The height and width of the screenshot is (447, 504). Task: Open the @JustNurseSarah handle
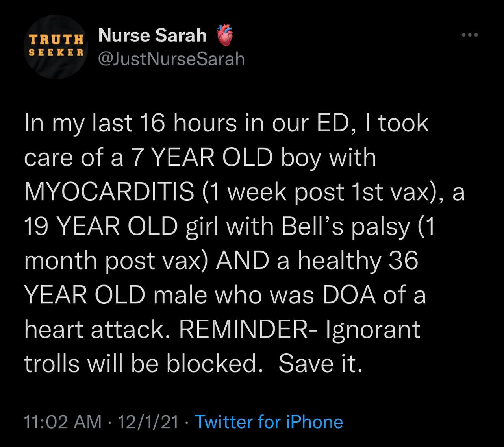171,59
